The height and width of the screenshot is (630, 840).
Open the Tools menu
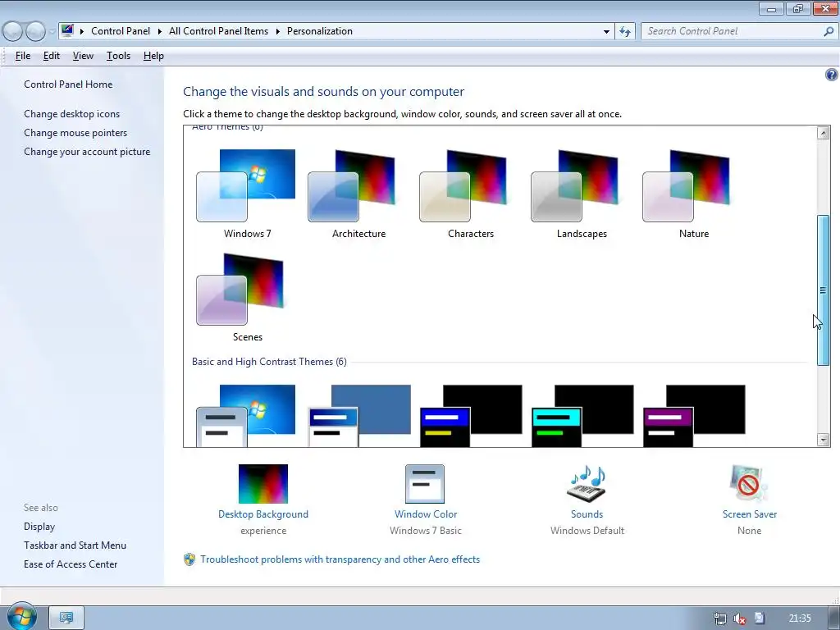(118, 56)
